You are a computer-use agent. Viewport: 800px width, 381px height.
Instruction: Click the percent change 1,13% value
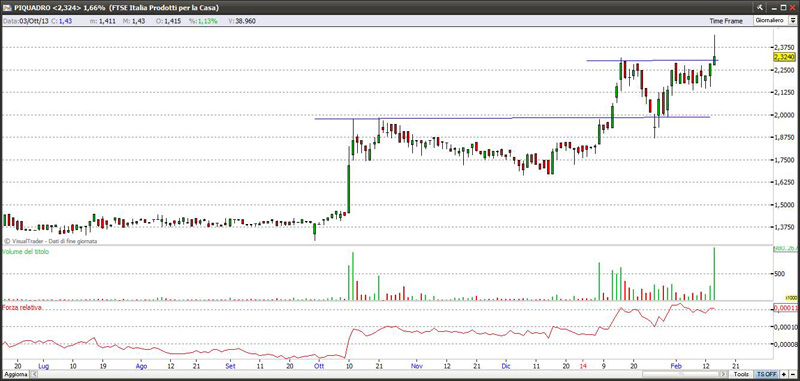[207, 21]
